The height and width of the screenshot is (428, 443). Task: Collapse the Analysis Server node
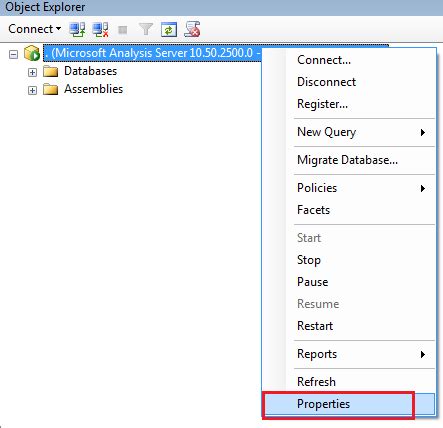pyautogui.click(x=13, y=54)
